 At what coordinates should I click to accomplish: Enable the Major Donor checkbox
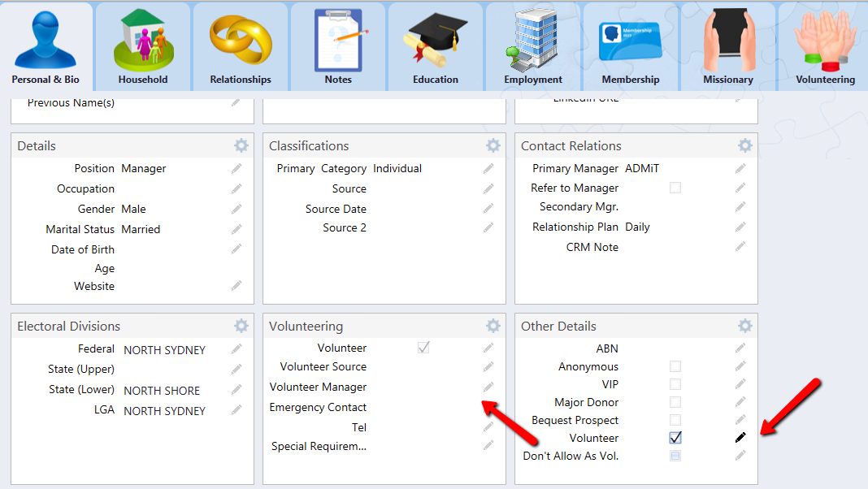tap(675, 402)
